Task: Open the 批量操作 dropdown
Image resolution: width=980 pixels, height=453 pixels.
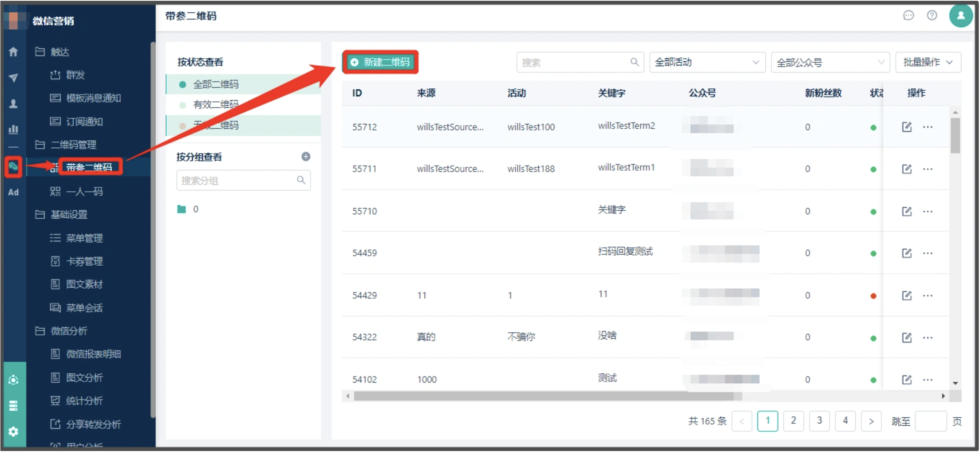Action: point(928,62)
